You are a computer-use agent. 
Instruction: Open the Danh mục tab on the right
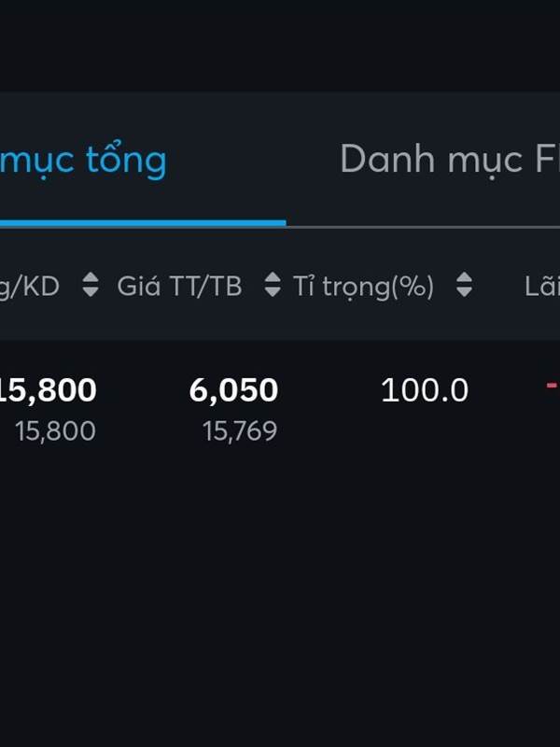pos(450,160)
